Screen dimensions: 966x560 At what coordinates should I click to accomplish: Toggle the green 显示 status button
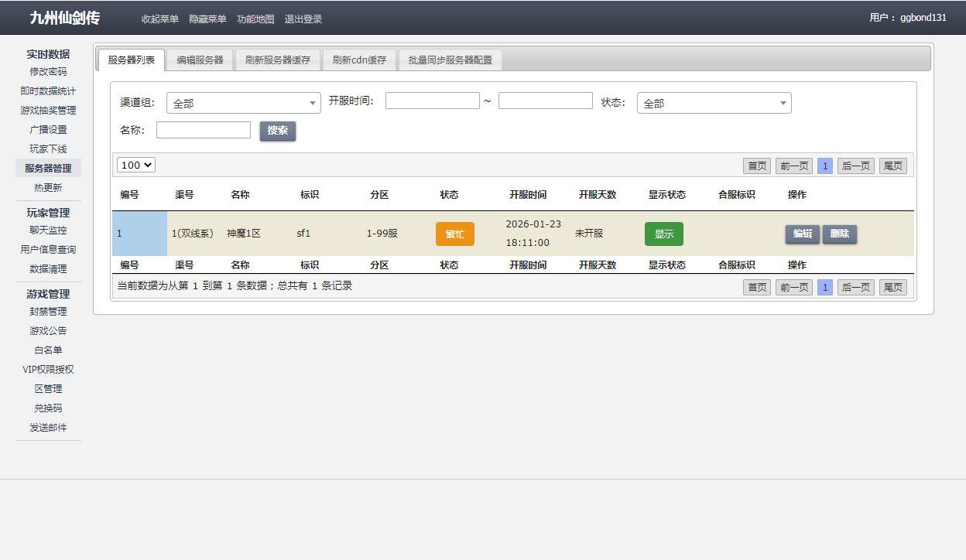click(663, 234)
